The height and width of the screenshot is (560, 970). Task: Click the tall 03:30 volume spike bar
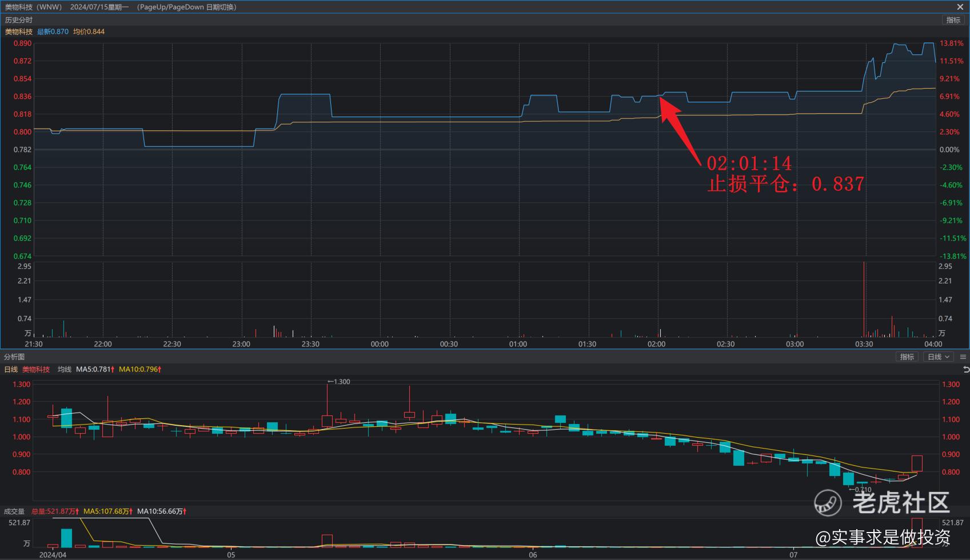[864, 299]
